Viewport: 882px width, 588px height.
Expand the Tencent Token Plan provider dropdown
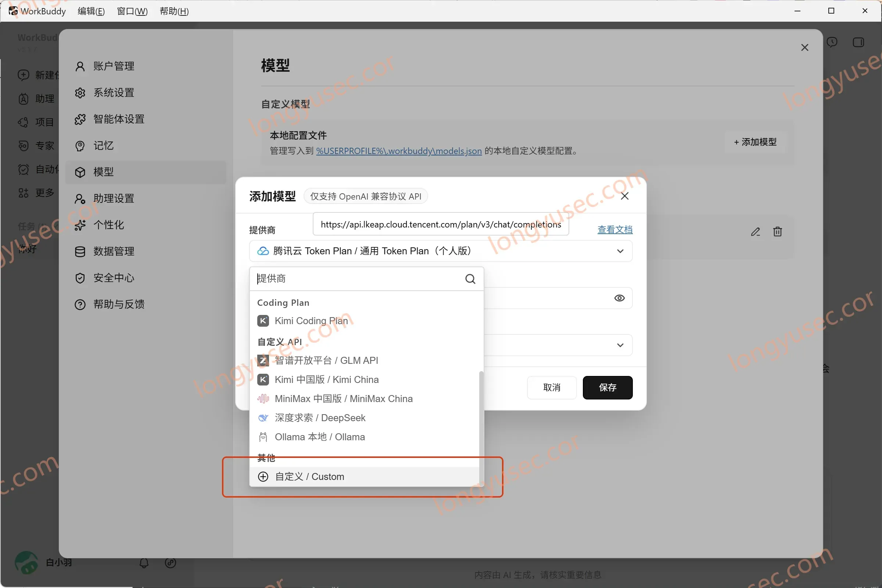click(x=441, y=251)
